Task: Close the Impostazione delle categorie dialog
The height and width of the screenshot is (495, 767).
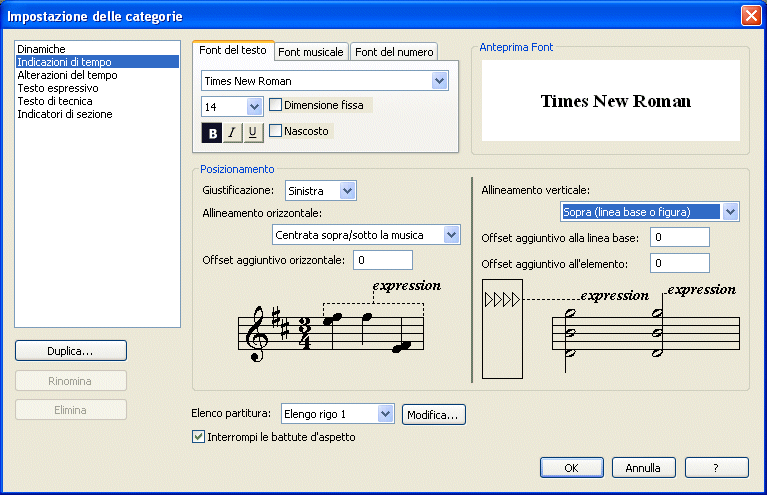Action: point(751,15)
